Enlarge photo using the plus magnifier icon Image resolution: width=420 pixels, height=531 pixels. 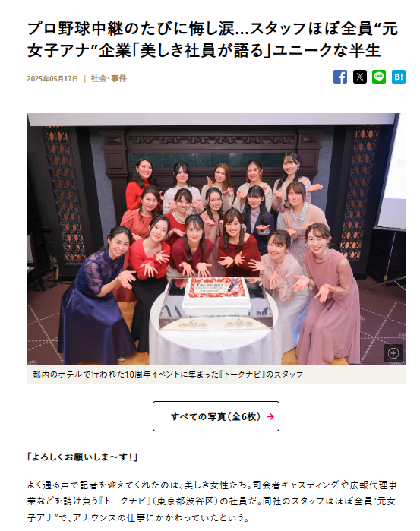click(x=393, y=353)
